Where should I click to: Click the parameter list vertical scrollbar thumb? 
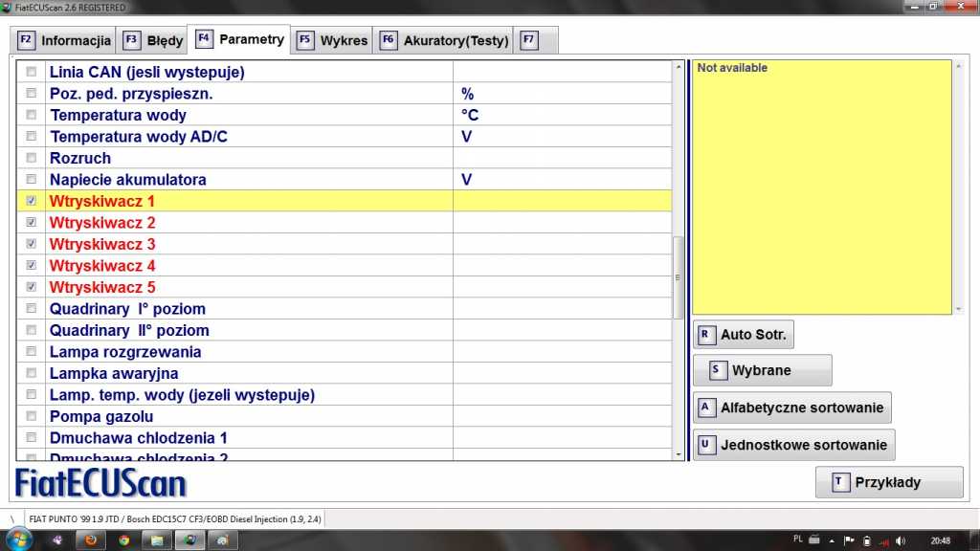(x=679, y=277)
